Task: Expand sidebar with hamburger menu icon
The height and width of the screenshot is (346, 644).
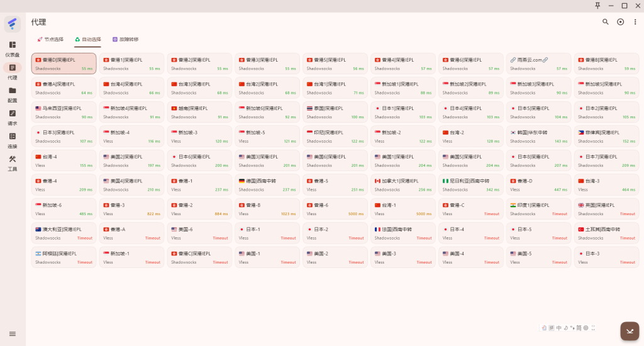Action: (12, 333)
